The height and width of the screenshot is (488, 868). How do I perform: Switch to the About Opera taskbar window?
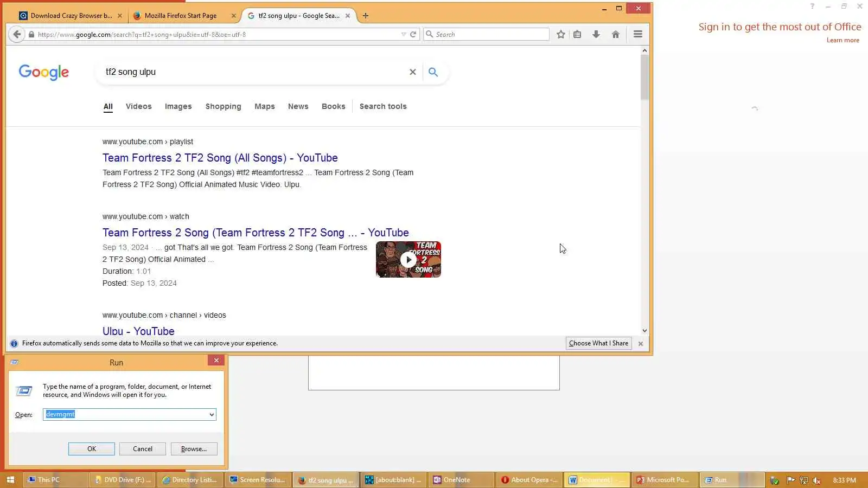pyautogui.click(x=529, y=480)
